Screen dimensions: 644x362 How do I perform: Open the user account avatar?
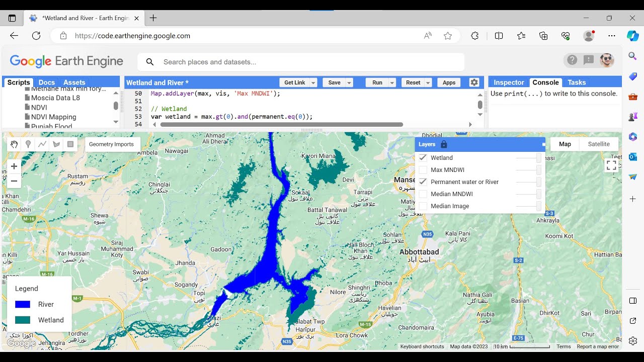pos(607,60)
